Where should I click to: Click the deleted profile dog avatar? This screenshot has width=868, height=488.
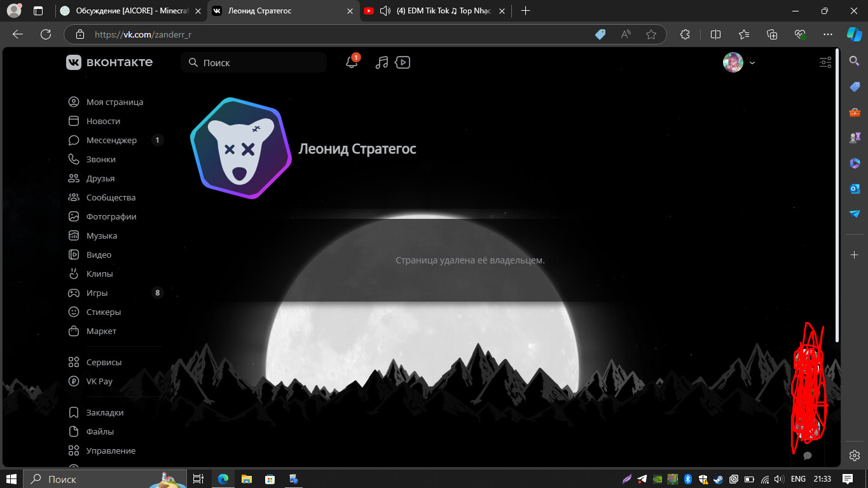click(241, 149)
